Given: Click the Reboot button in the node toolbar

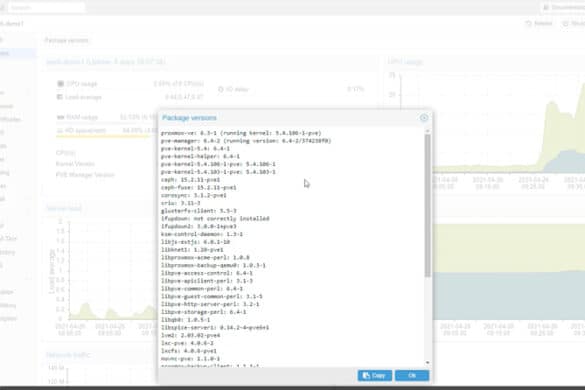Looking at the screenshot, I should 539,24.
